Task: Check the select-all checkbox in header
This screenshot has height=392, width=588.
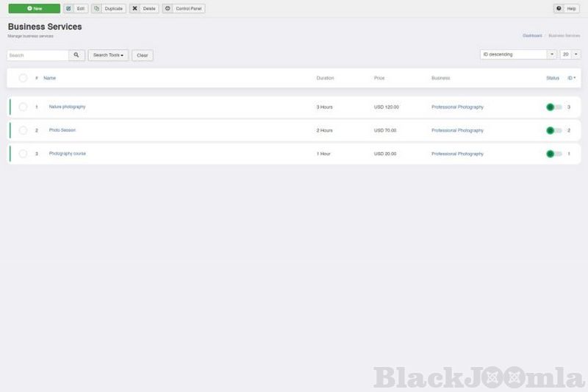Action: pyautogui.click(x=23, y=78)
